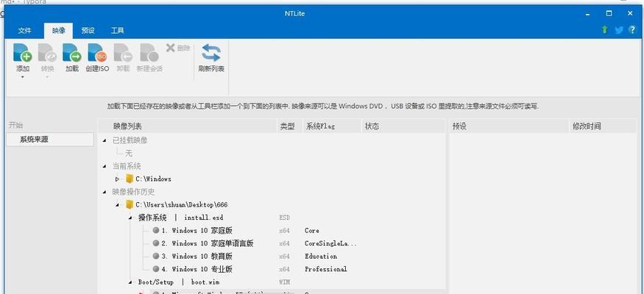
Task: Click the Core flag cell
Action: click(312, 231)
